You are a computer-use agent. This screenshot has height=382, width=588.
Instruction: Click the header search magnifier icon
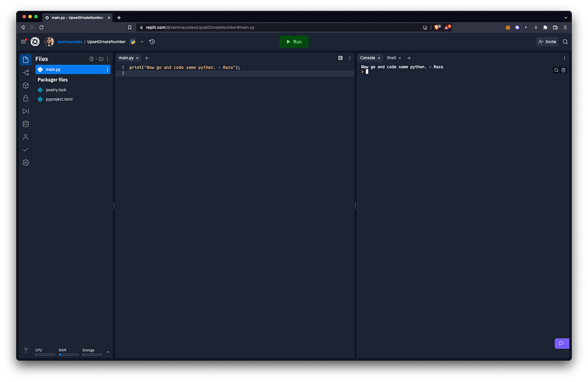(x=565, y=41)
